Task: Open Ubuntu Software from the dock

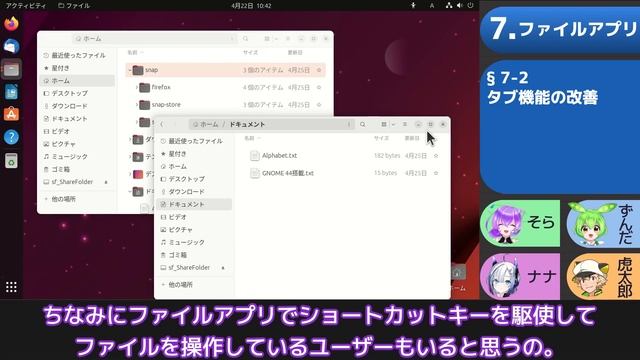Action: coord(11,114)
